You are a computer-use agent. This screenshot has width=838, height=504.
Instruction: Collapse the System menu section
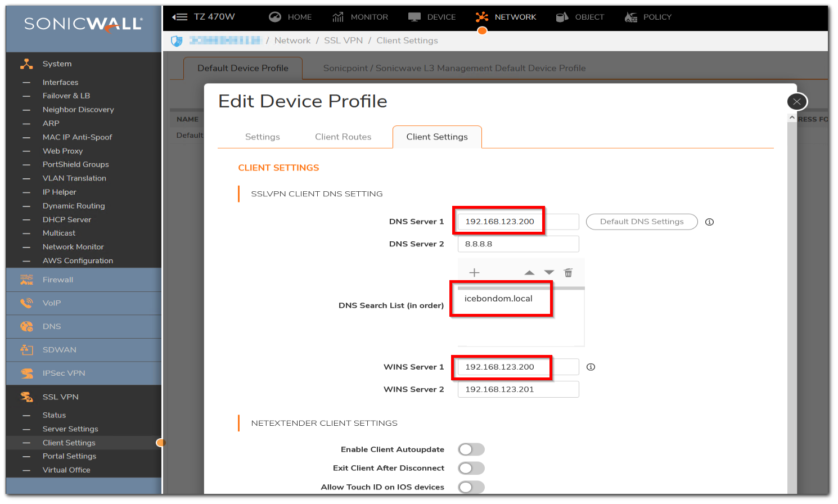click(x=84, y=64)
